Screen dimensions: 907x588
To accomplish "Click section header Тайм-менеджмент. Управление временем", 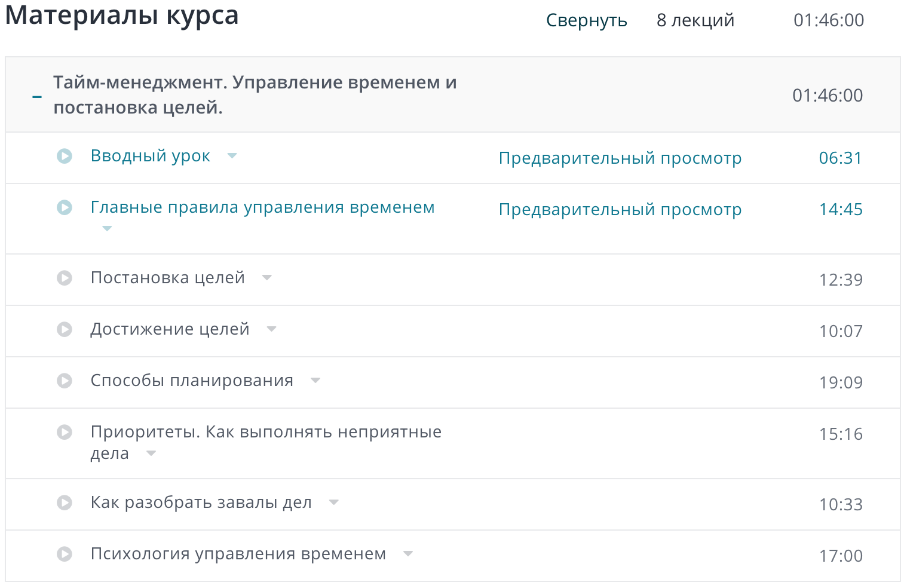I will pos(255,95).
